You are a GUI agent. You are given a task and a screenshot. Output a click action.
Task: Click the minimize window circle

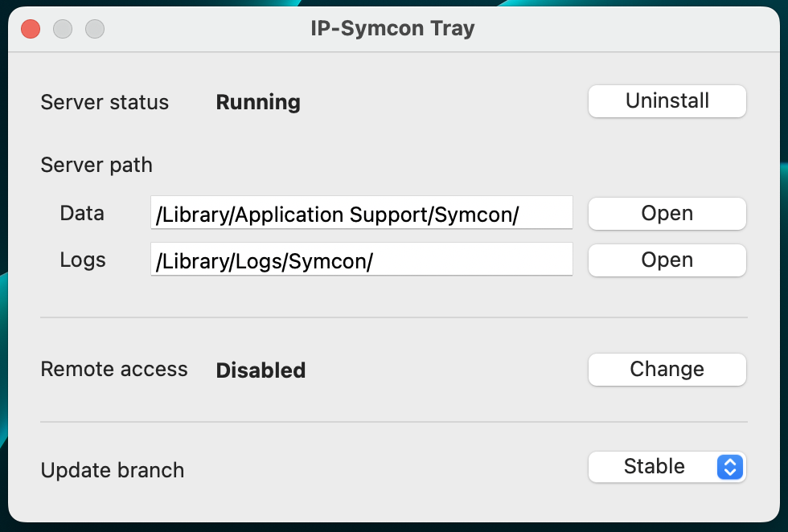(x=62, y=28)
